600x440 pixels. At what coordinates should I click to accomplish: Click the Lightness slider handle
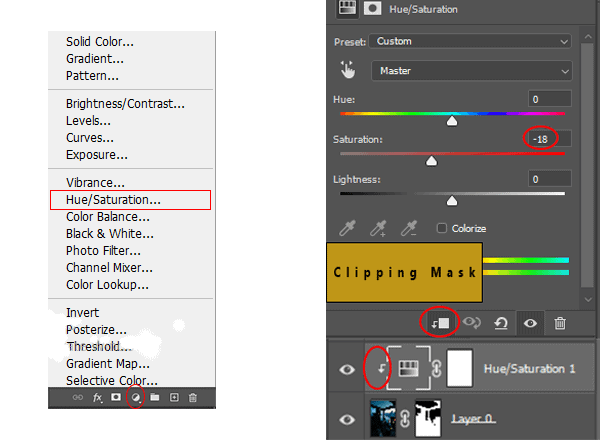tap(452, 201)
